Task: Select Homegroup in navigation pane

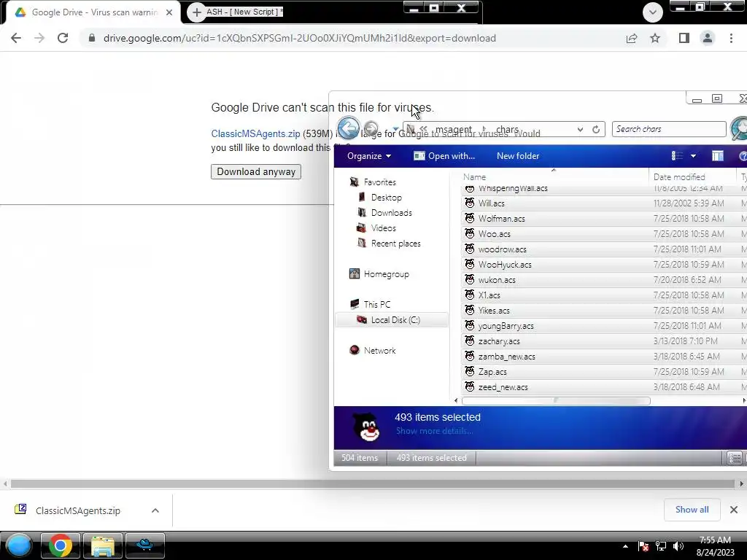Action: point(387,274)
